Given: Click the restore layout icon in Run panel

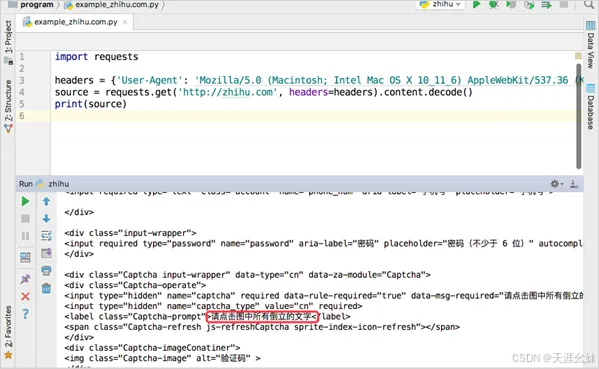Looking at the screenshot, I should [25, 257].
